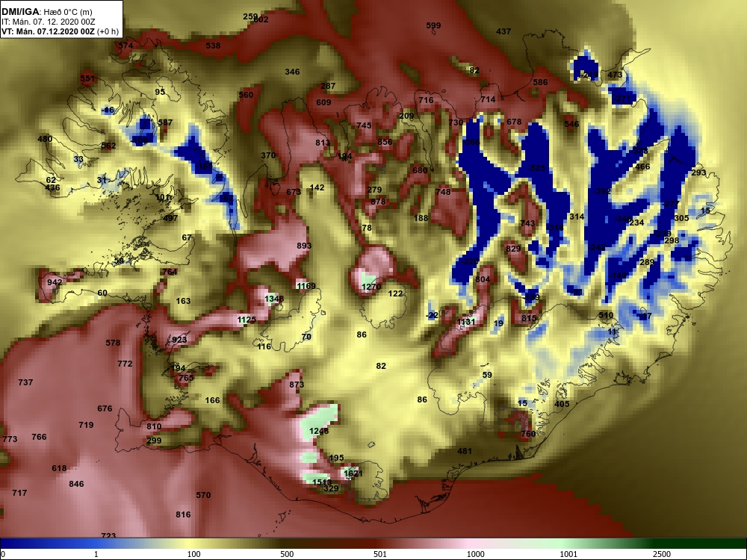The width and height of the screenshot is (747, 560).
Task: Click the map value '570'
Action: point(203,495)
